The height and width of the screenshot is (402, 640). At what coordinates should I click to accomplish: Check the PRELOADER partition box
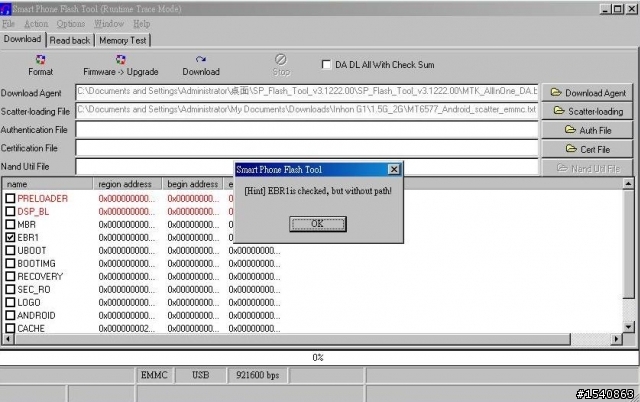tap(10, 198)
